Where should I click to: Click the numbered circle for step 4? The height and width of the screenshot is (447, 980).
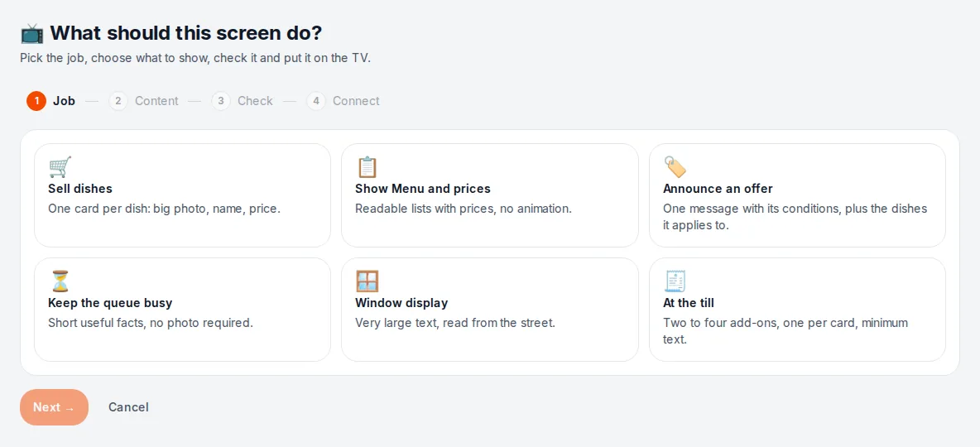(x=316, y=101)
